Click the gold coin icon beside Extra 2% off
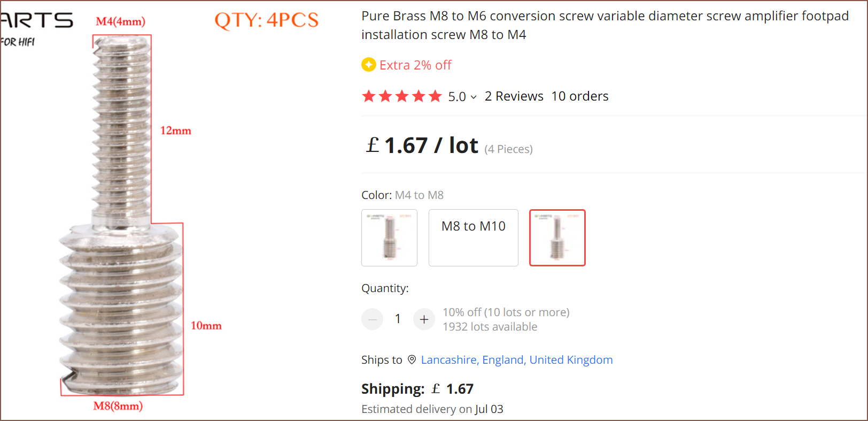 368,65
